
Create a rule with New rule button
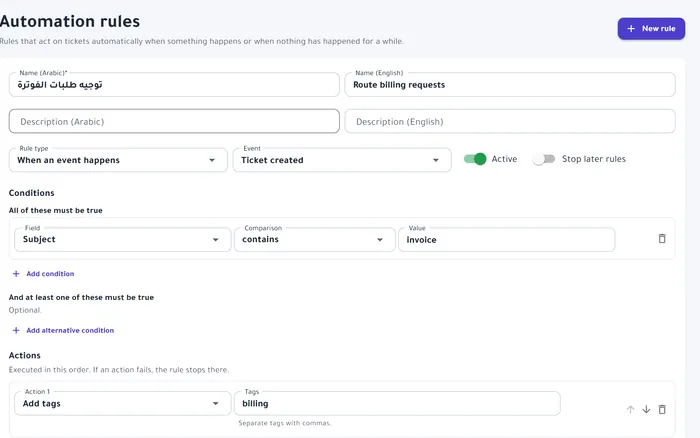tap(651, 29)
